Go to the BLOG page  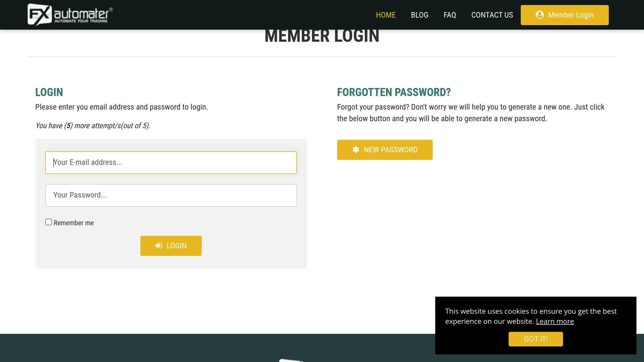(419, 15)
